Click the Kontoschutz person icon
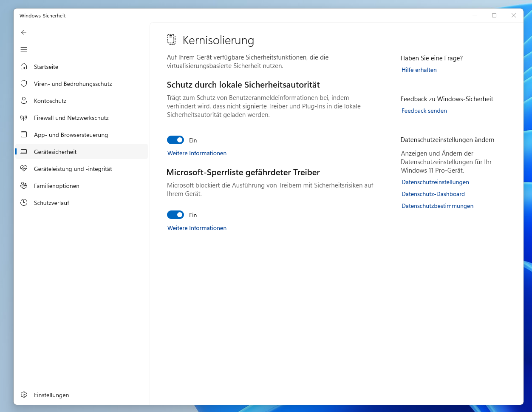Viewport: 532px width, 412px height. 24,101
